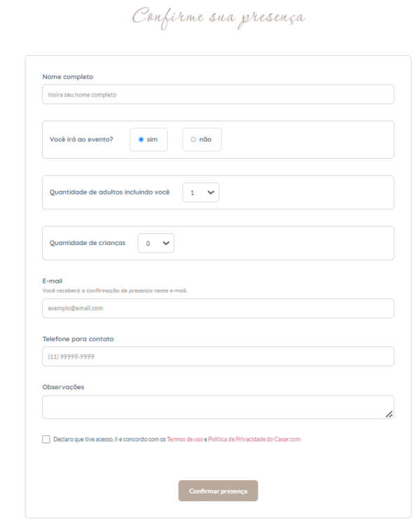Tick the terms agreement checkbox

(x=46, y=440)
